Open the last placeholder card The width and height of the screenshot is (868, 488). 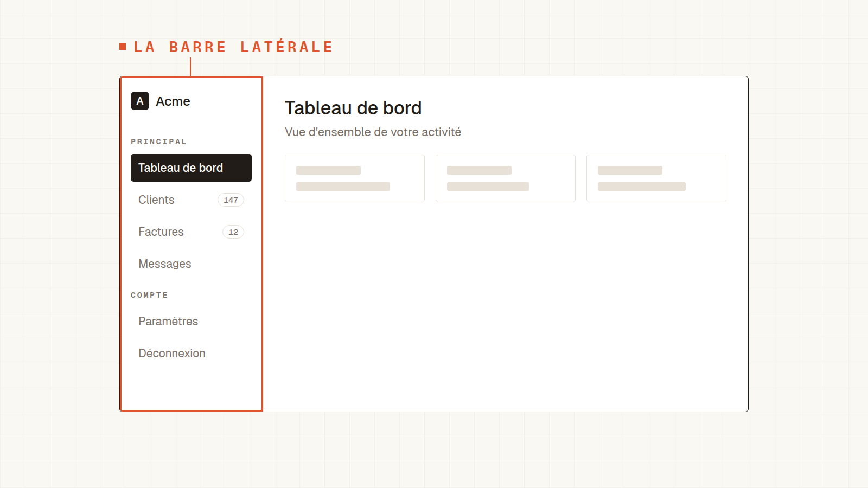coord(656,178)
